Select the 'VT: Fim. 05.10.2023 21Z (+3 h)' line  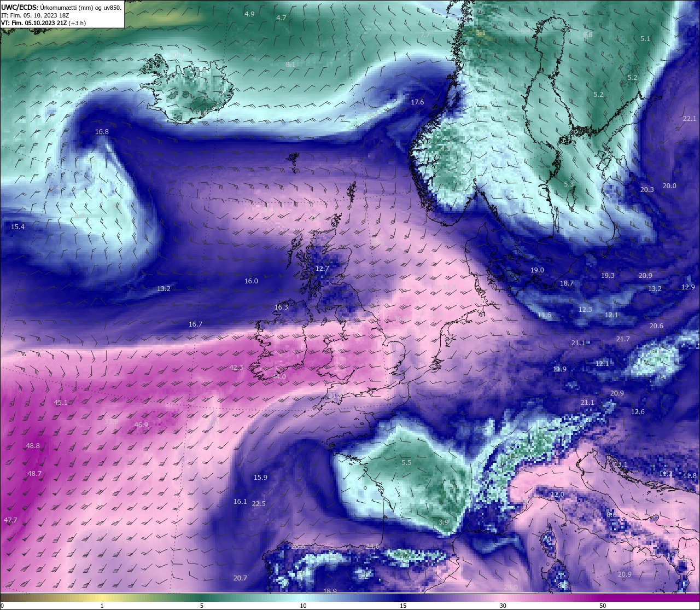pyautogui.click(x=43, y=23)
